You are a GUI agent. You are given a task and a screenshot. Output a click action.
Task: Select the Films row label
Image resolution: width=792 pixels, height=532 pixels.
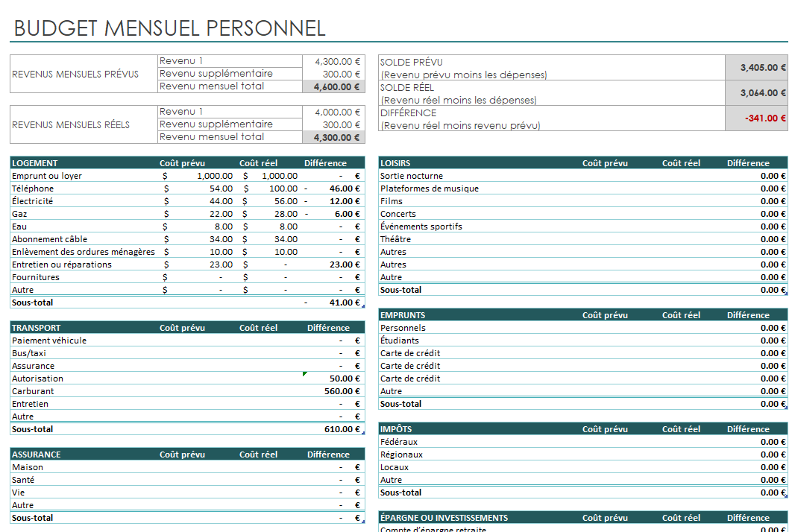coord(392,201)
